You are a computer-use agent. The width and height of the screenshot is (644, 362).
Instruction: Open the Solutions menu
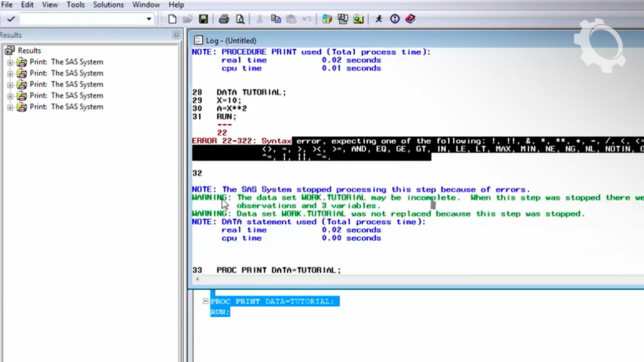coord(108,5)
